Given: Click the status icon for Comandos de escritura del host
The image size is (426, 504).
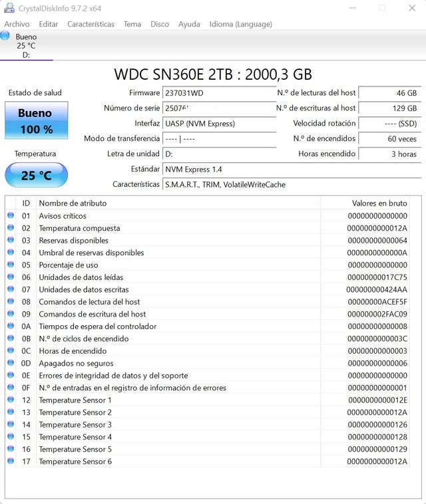Looking at the screenshot, I should click(11, 313).
